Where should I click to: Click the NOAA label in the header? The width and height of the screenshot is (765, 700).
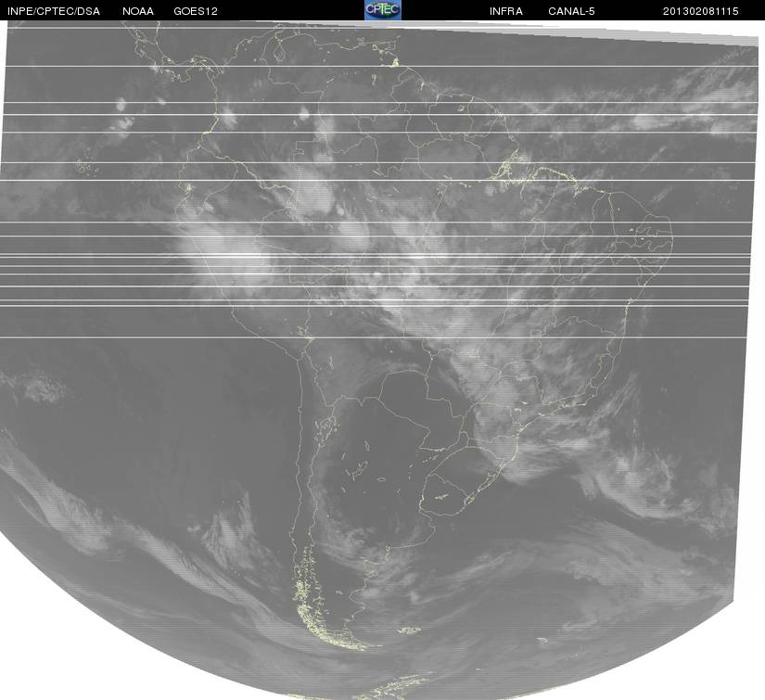point(138,11)
